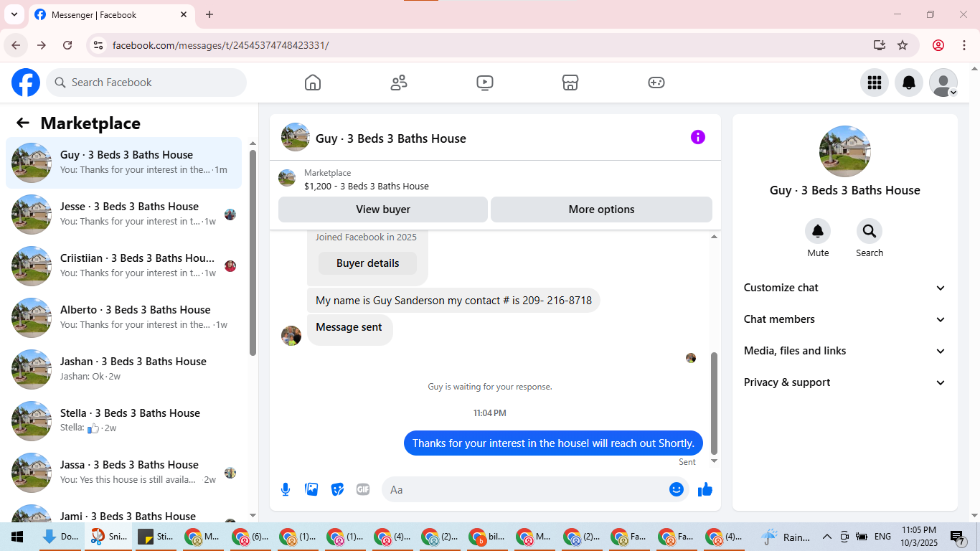This screenshot has width=980, height=551.
Task: Send a thumbs-up like
Action: [x=705, y=489]
